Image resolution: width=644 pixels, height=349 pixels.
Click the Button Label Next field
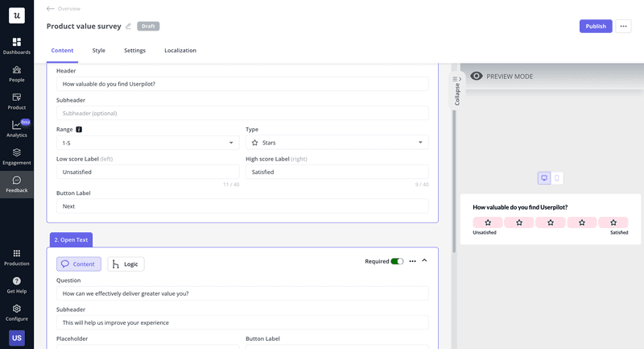242,206
